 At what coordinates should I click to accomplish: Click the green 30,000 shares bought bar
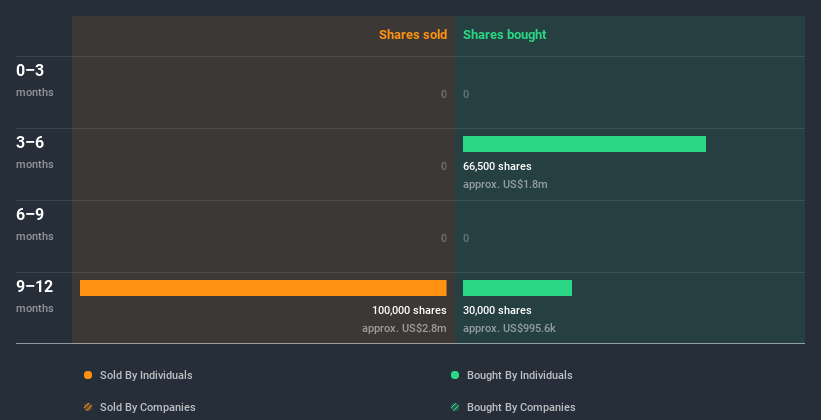(517, 288)
